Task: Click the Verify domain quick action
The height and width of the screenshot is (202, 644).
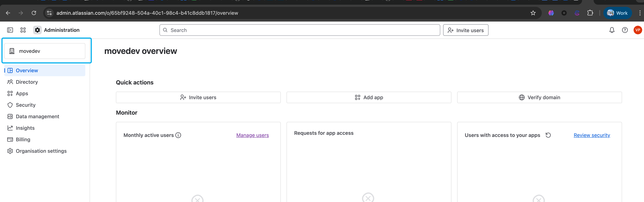Action: tap(539, 97)
